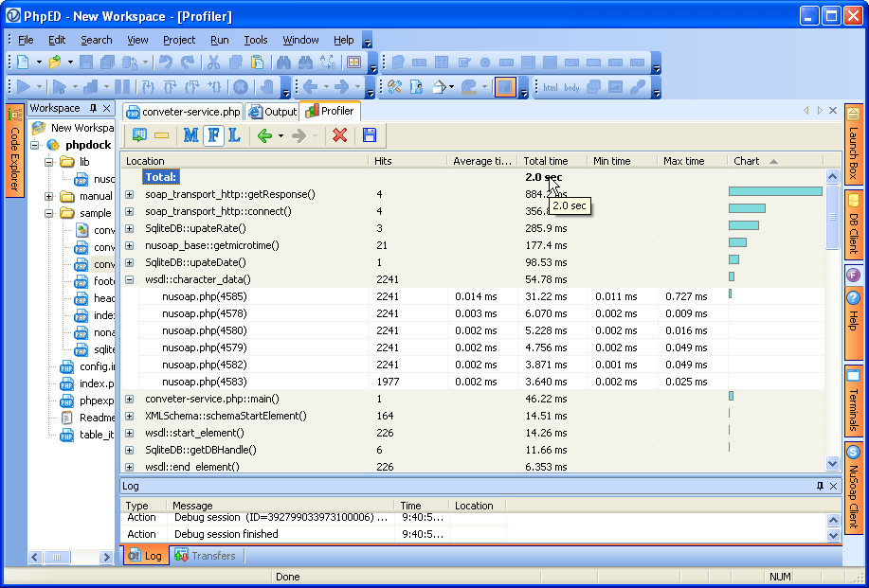Select the Total: summary row

tap(472, 177)
